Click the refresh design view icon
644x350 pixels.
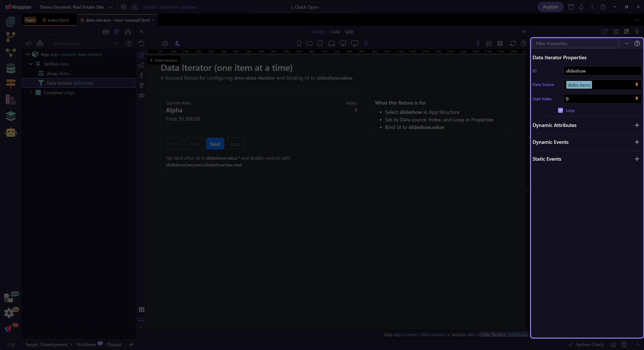coord(513,44)
